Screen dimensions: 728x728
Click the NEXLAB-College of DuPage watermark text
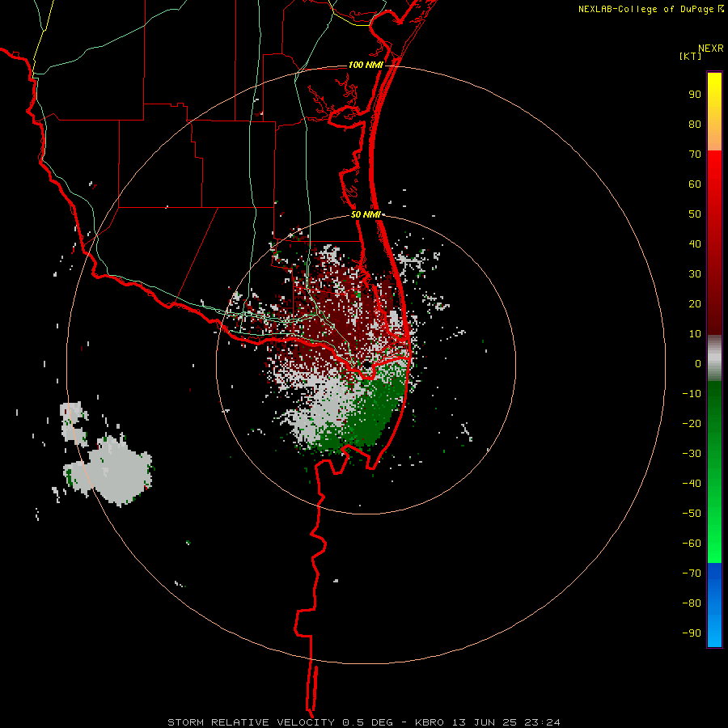651,9
